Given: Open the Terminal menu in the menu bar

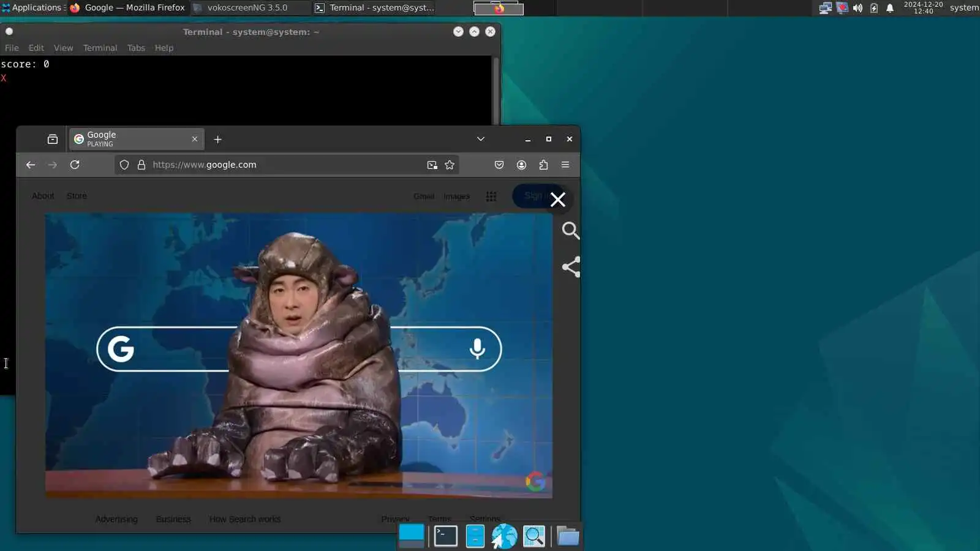Looking at the screenshot, I should click(100, 48).
